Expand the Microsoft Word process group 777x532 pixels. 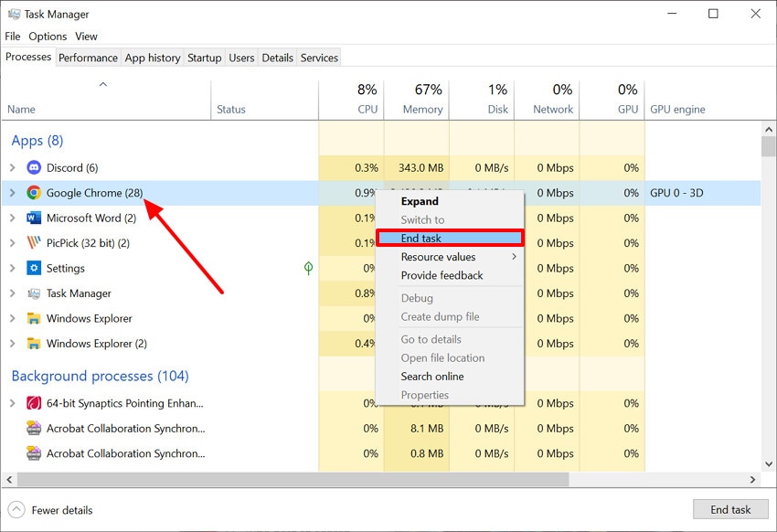pos(12,218)
